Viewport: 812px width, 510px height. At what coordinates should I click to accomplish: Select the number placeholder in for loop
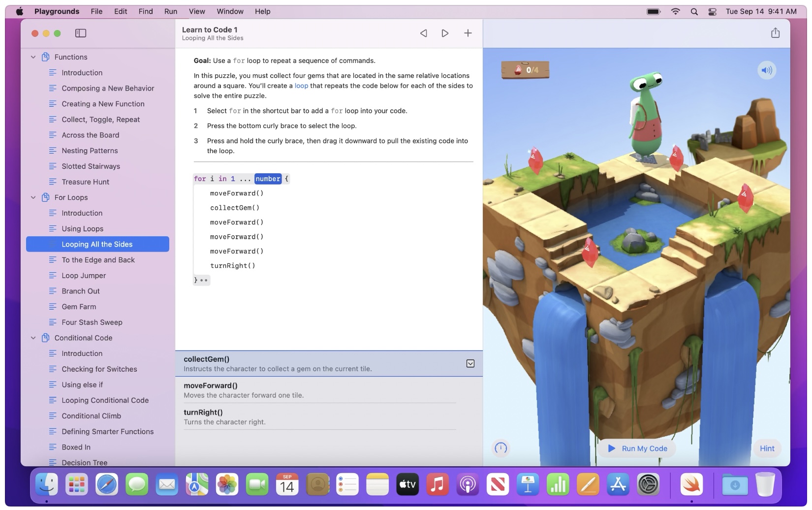[x=268, y=179]
